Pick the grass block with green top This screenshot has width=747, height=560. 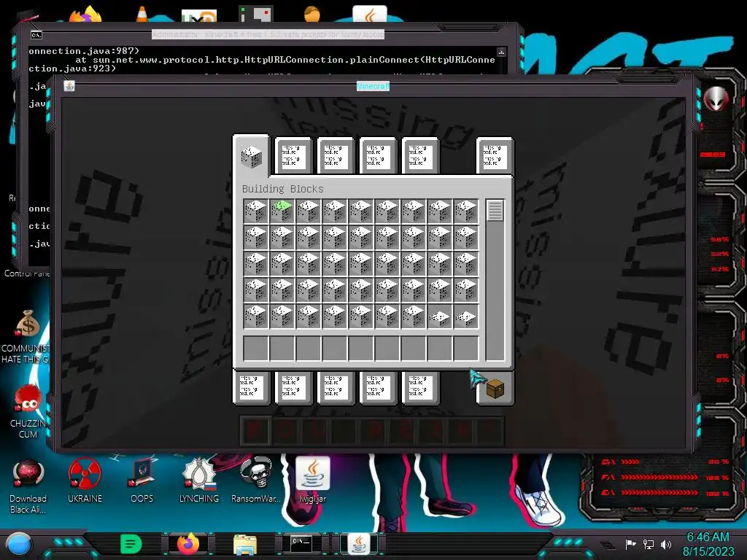(282, 211)
